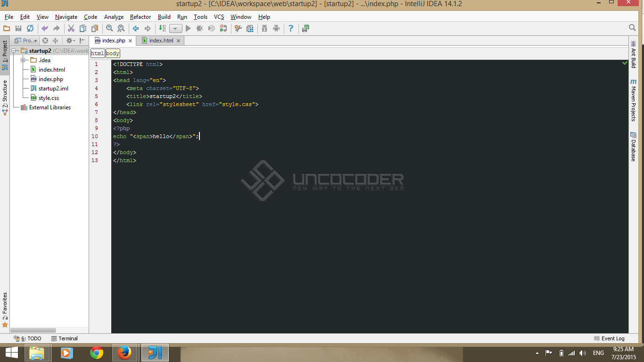Open the Project view selector dropdown

(x=26, y=41)
